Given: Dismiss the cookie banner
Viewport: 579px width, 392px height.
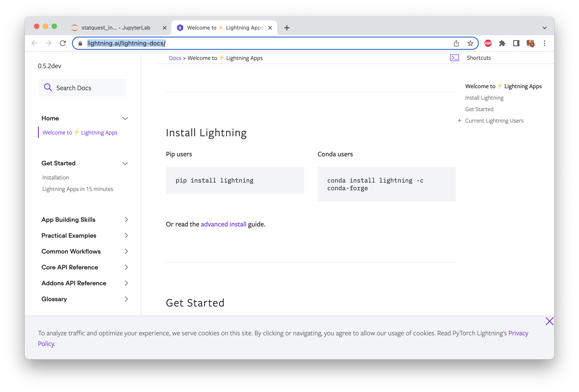Looking at the screenshot, I should click(549, 321).
